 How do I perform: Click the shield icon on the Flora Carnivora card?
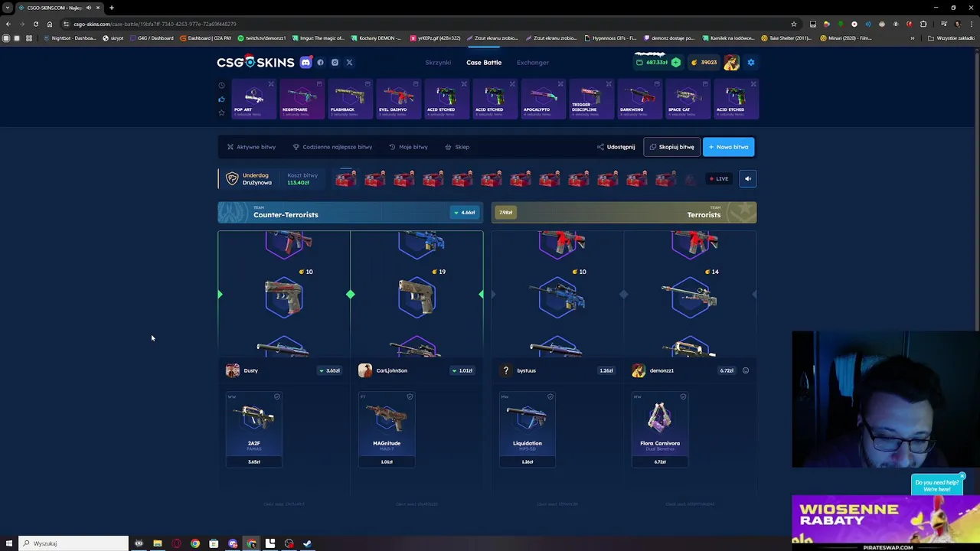(x=683, y=396)
